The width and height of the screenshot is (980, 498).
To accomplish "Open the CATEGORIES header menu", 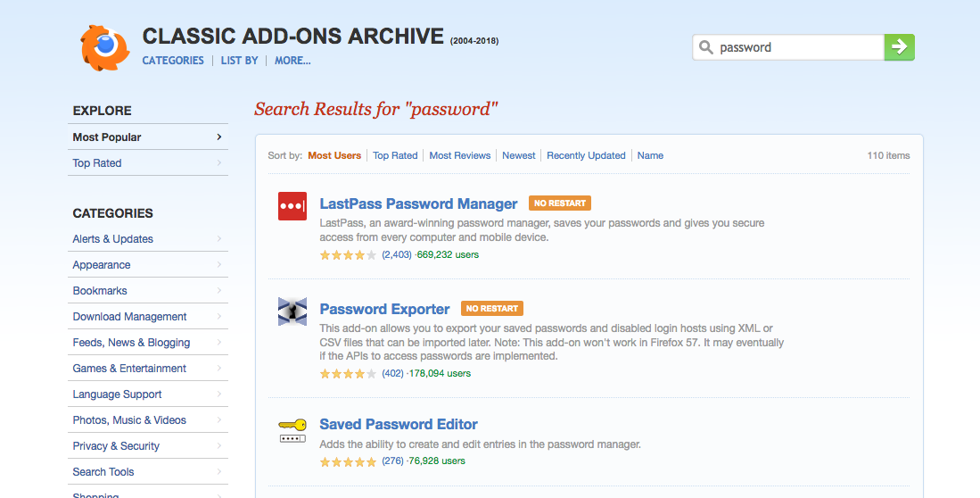I will [173, 61].
